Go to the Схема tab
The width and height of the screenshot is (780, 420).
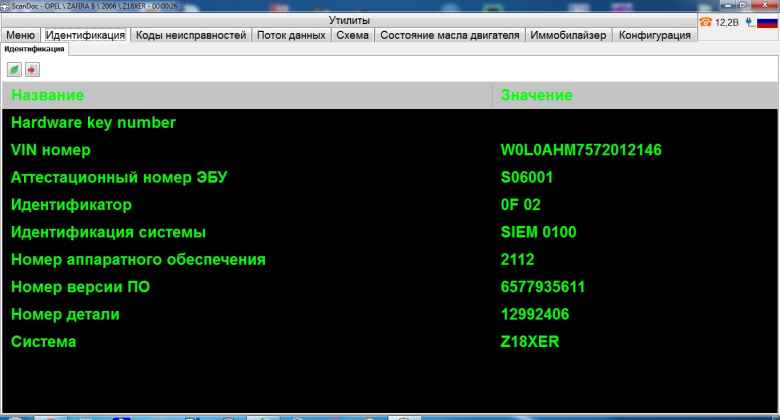(352, 35)
